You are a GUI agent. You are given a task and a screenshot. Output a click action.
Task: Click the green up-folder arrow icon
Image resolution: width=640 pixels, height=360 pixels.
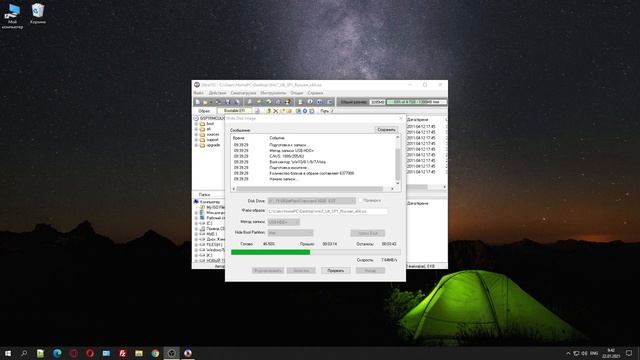click(269, 111)
